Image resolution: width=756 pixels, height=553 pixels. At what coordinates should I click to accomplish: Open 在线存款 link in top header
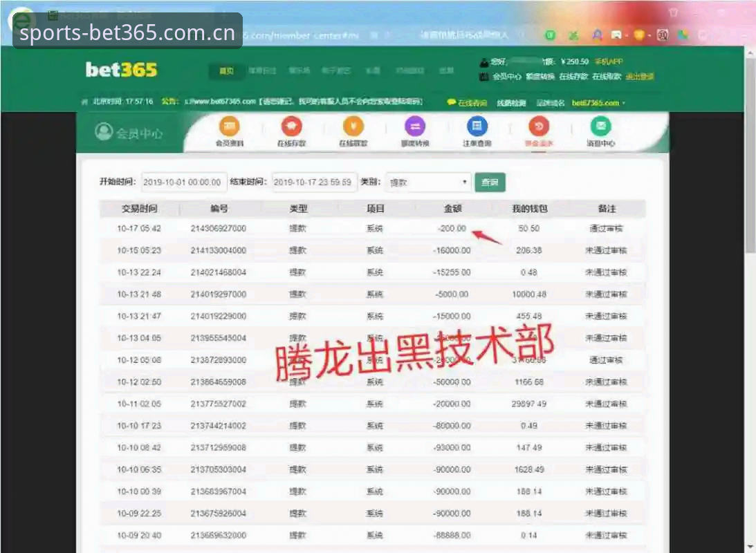click(x=573, y=76)
